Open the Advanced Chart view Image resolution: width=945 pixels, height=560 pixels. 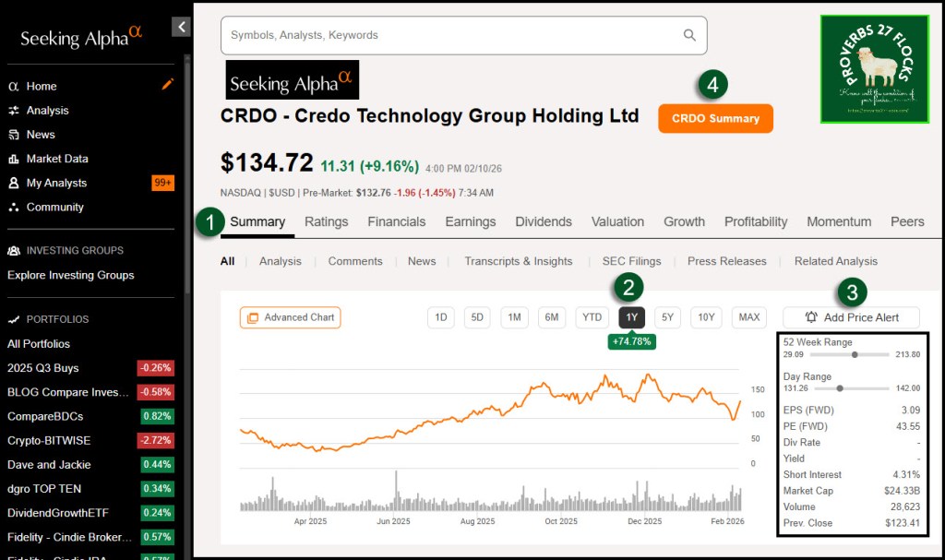[x=290, y=317]
